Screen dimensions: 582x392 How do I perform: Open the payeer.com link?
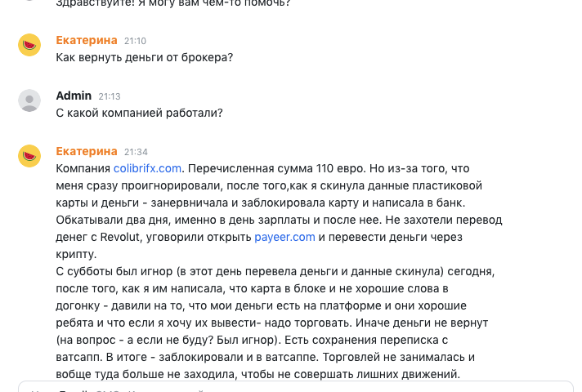click(284, 237)
